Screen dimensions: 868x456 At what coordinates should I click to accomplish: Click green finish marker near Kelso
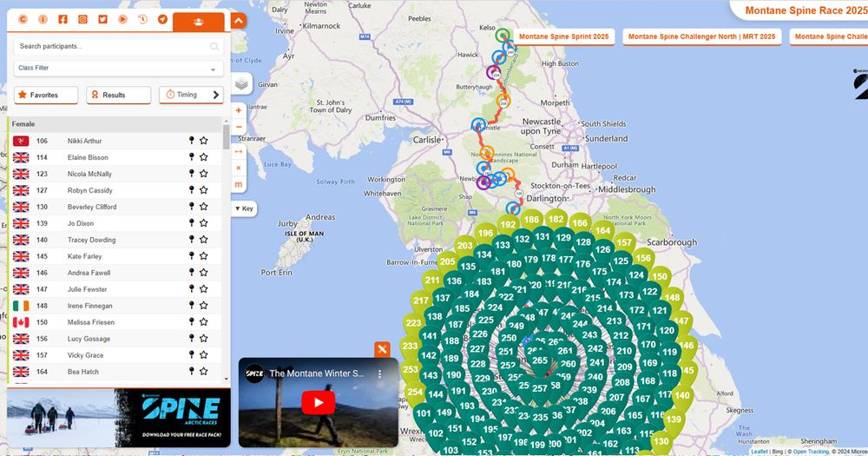click(x=502, y=36)
